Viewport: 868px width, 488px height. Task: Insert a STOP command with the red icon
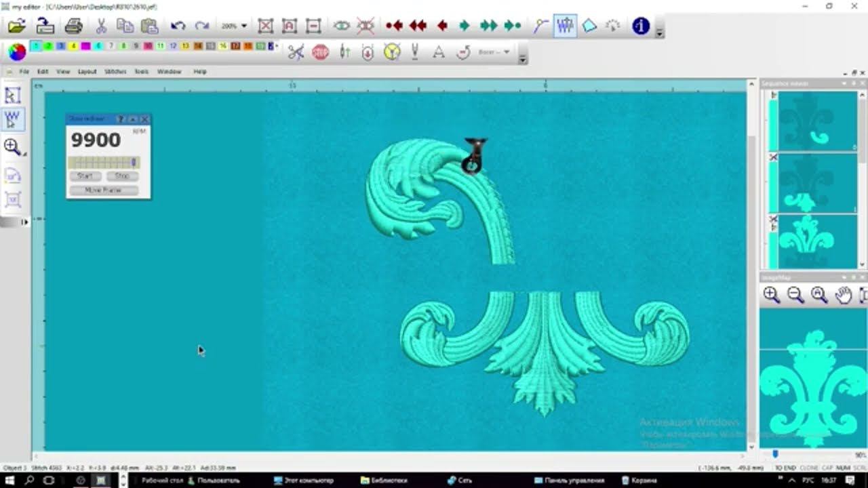click(x=320, y=52)
